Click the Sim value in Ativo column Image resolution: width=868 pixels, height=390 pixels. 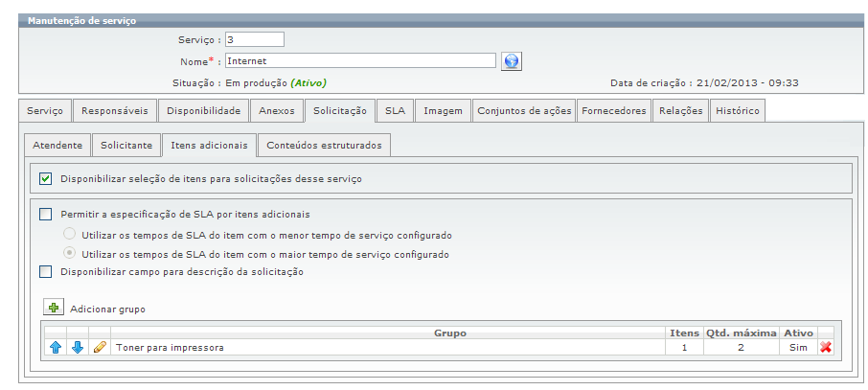(x=798, y=348)
